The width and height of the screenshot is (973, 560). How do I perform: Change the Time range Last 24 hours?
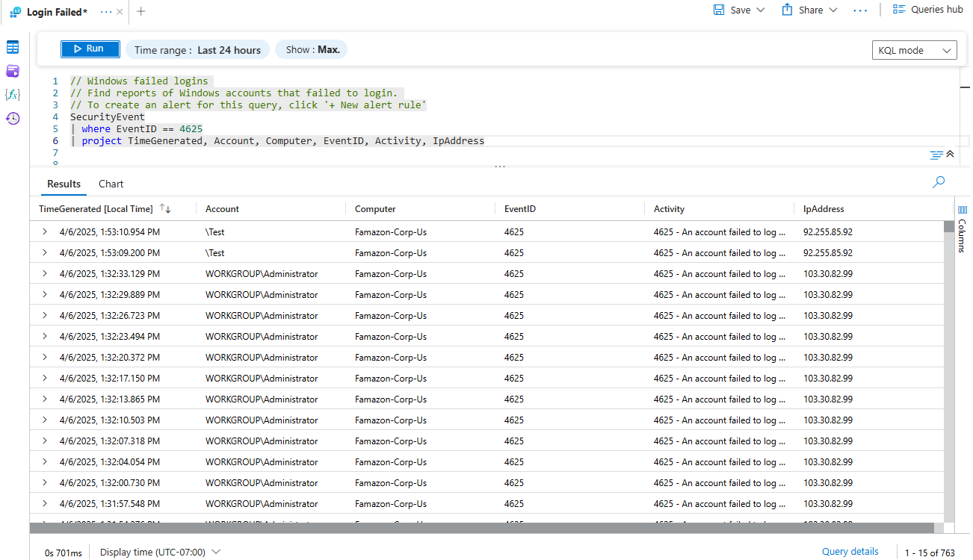(x=197, y=50)
